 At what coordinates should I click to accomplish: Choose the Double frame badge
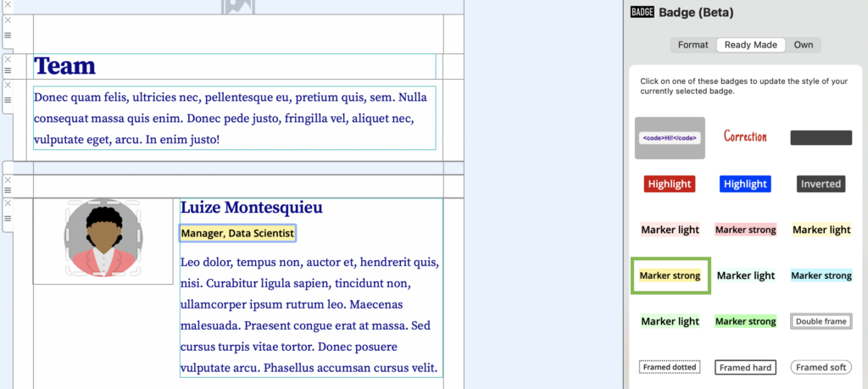[821, 321]
